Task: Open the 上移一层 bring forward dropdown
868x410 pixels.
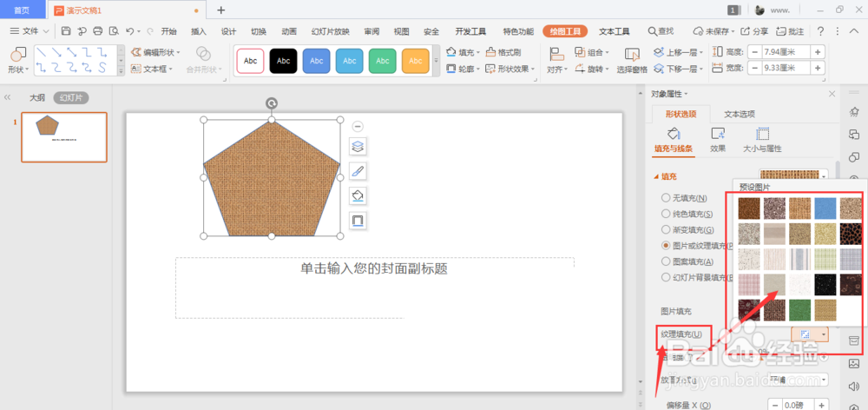Action: click(678, 52)
